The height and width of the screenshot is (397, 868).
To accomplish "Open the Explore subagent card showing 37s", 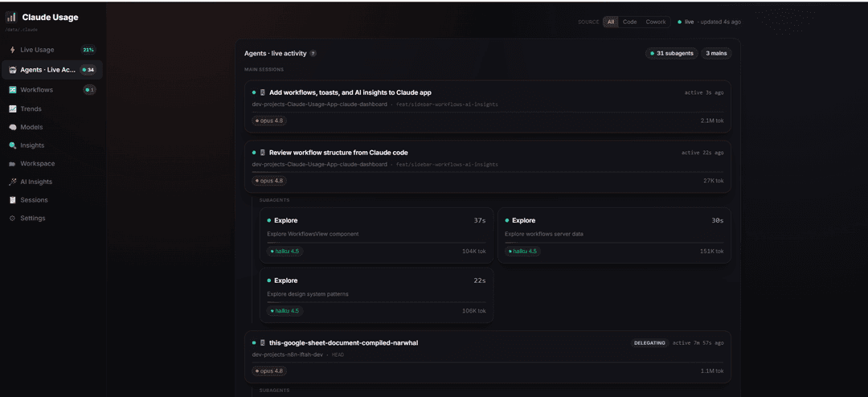I will (x=376, y=235).
